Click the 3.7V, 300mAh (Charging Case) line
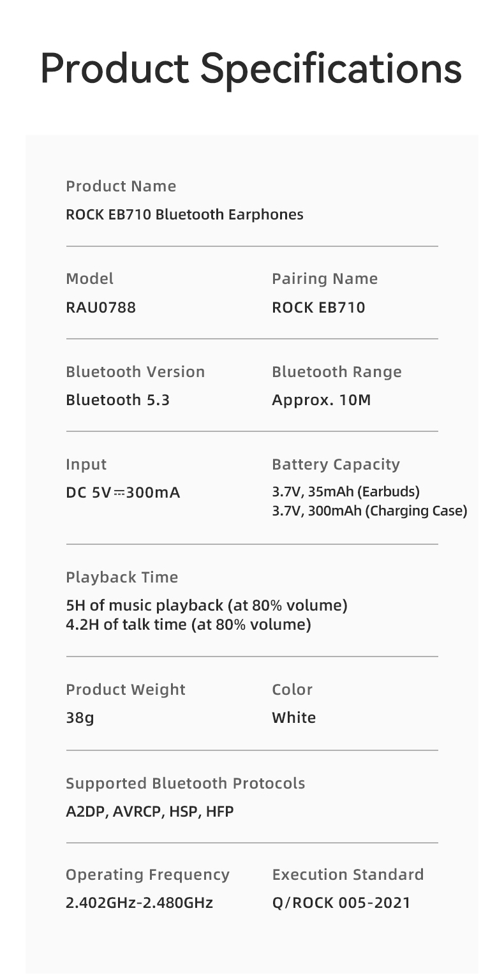Image resolution: width=504 pixels, height=980 pixels. [370, 511]
